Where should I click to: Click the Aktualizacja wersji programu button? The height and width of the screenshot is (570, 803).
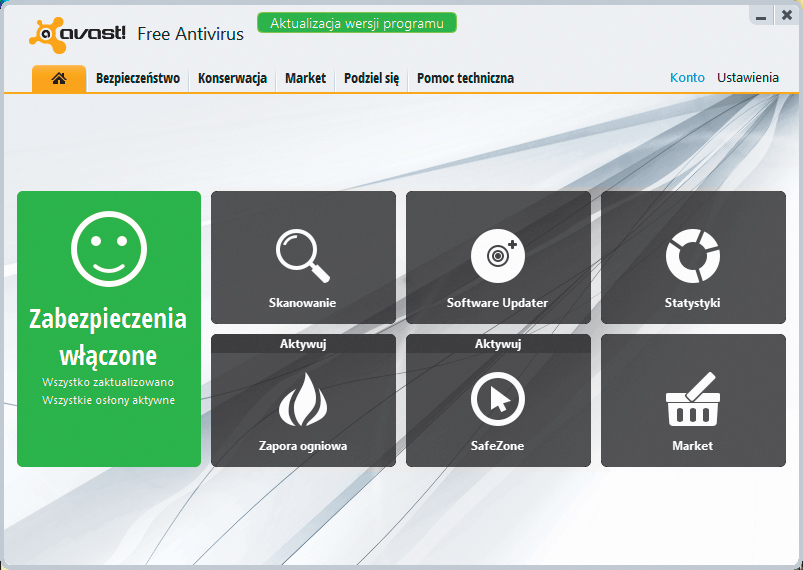click(357, 23)
